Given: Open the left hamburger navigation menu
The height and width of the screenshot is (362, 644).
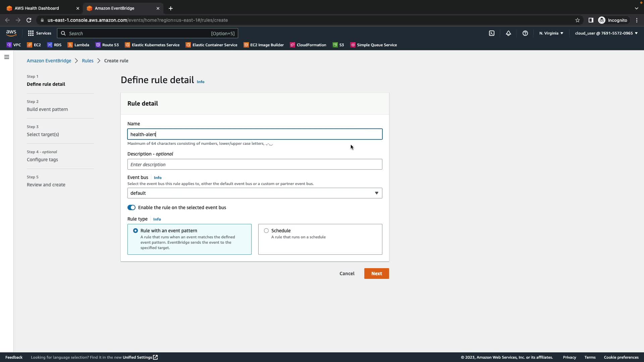Looking at the screenshot, I should [x=6, y=57].
